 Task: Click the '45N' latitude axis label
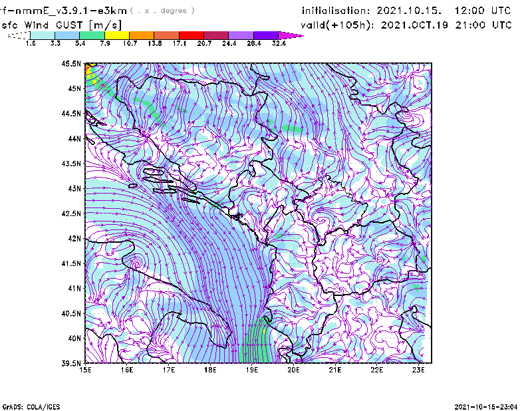[74, 88]
